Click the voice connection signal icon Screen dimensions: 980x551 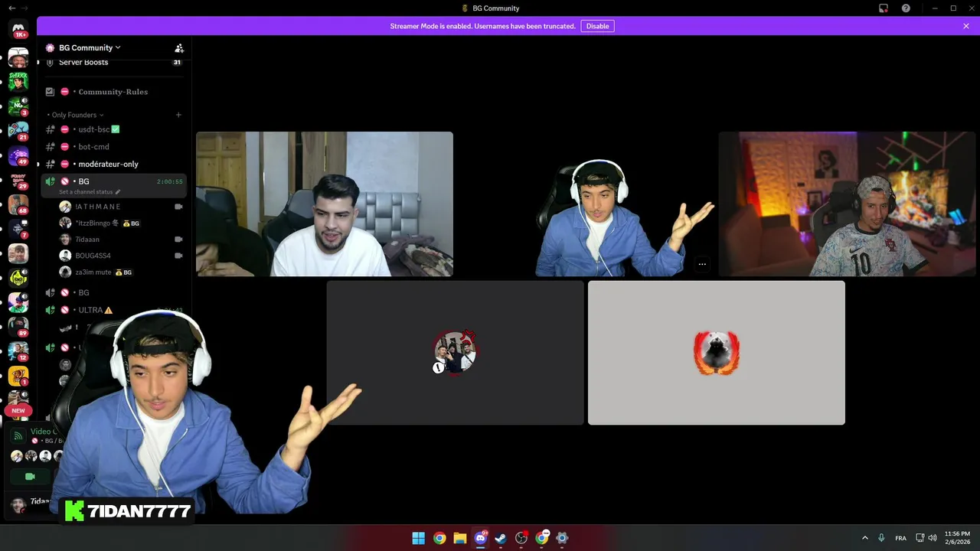point(18,436)
